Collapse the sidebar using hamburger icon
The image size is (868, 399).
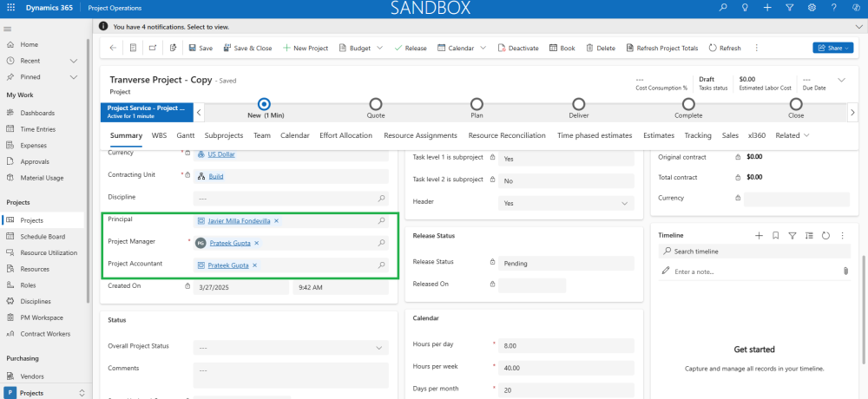8,29
